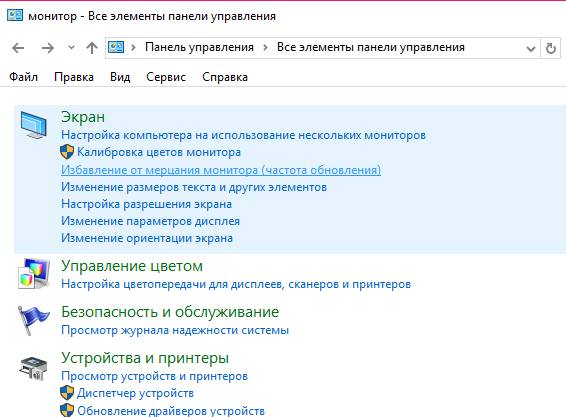Viewport: 566px width, 417px height.
Task: Open Диспетчер устройств link
Action: (x=135, y=393)
